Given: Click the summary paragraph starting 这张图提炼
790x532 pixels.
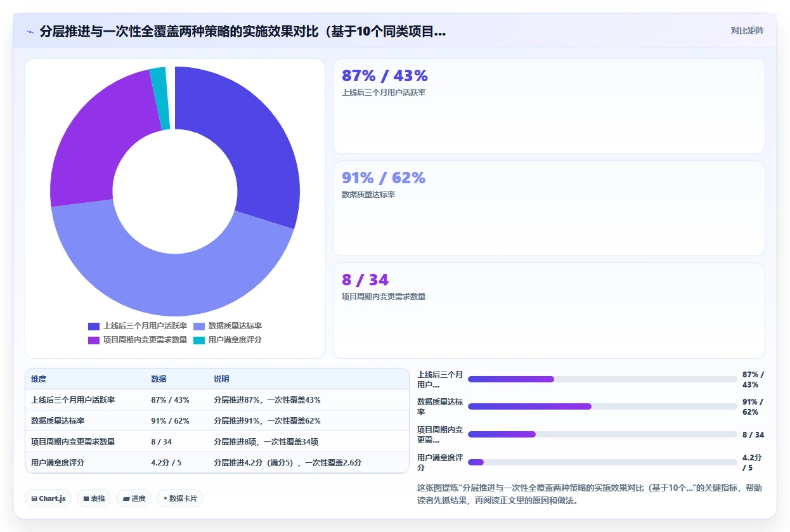Looking at the screenshot, I should tap(590, 494).
